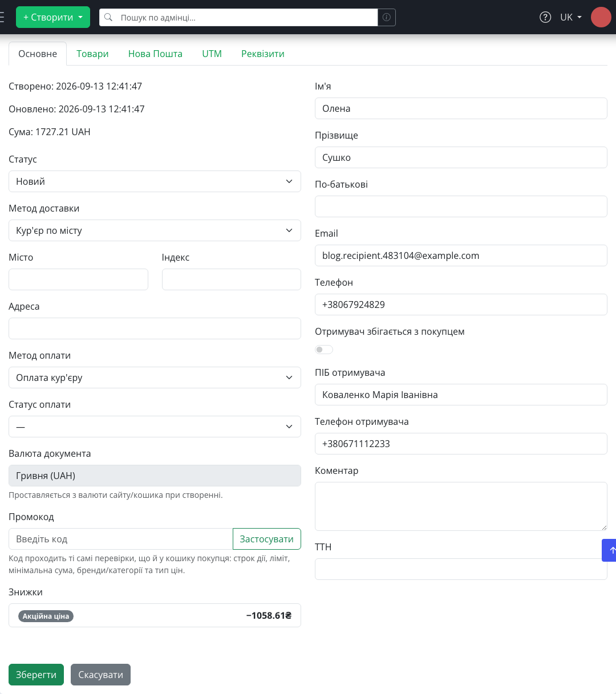Screen dimensions: 616x694
Task: Click the Індекс input field
Action: coord(232,279)
